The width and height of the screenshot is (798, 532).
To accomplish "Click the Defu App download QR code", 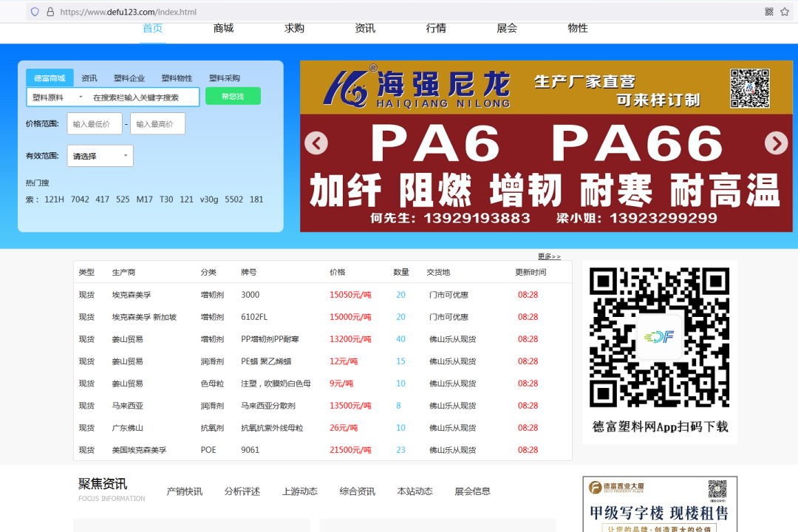I will point(660,338).
